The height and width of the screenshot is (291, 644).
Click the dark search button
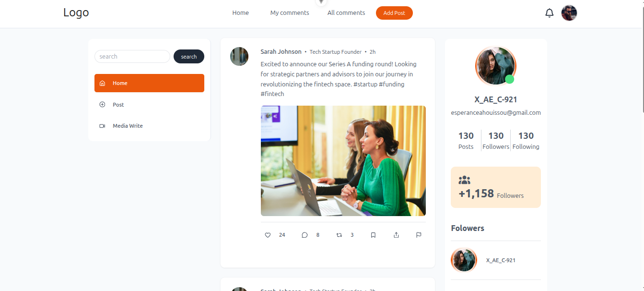tap(189, 57)
